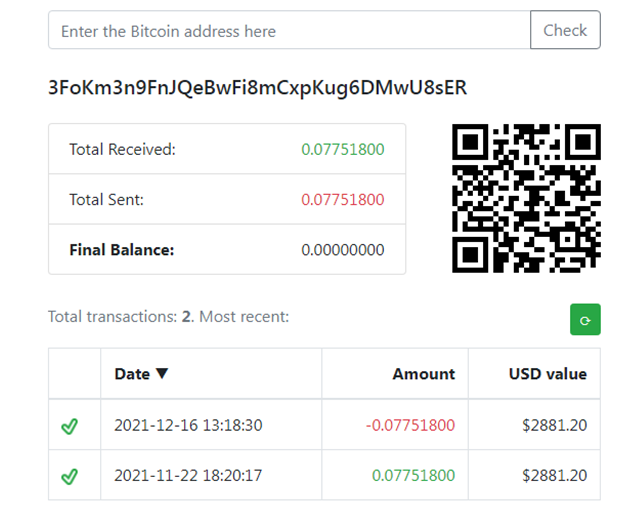This screenshot has width=624, height=525.
Task: Click the Check button
Action: click(565, 30)
